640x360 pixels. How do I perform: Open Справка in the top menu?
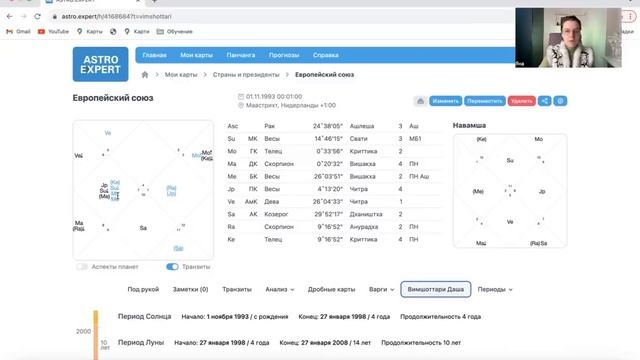coord(326,55)
